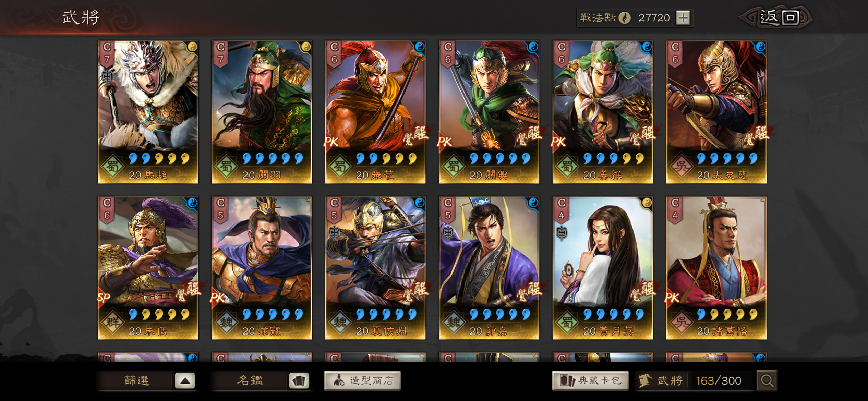Open the 名鑑 gallery
Image resolution: width=868 pixels, height=401 pixels.
(x=250, y=380)
